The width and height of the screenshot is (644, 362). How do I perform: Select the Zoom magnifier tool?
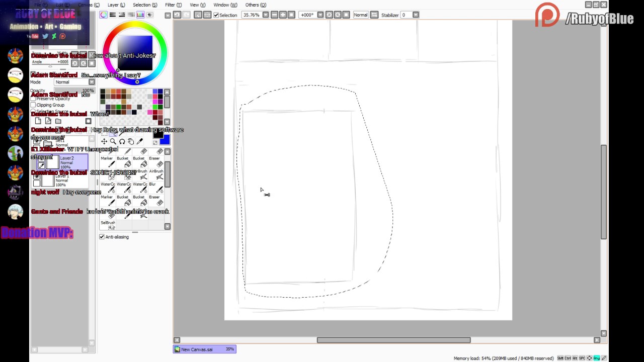113,142
